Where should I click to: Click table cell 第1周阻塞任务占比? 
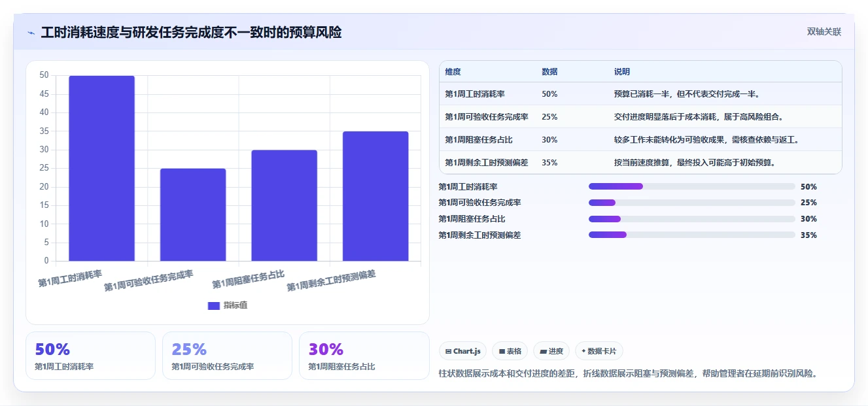click(479, 140)
